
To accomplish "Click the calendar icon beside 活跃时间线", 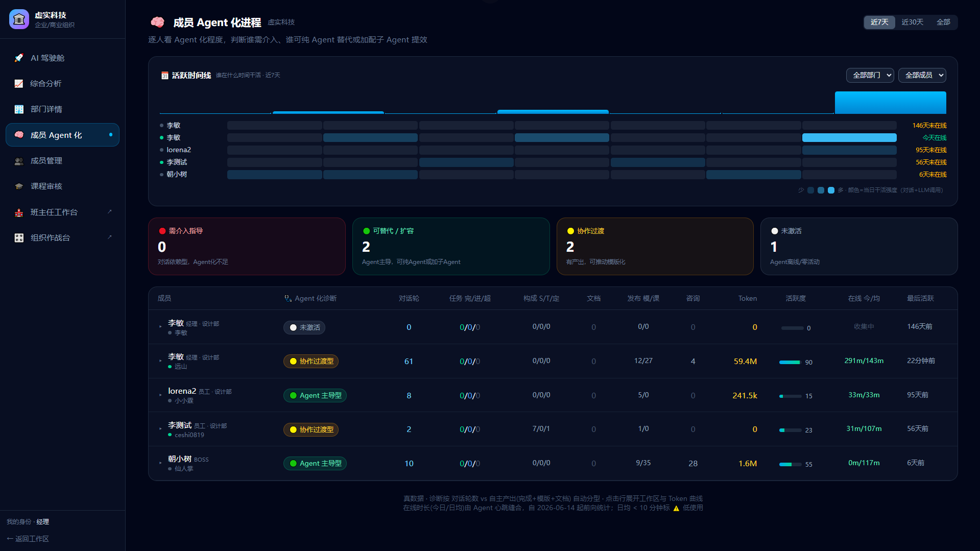I will (x=164, y=76).
